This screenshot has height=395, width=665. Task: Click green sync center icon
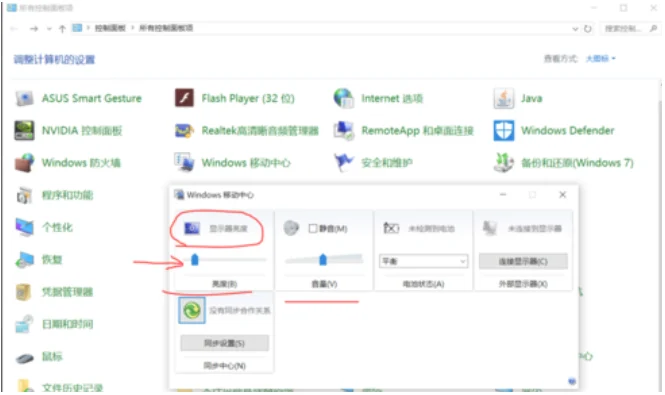pyautogui.click(x=192, y=311)
